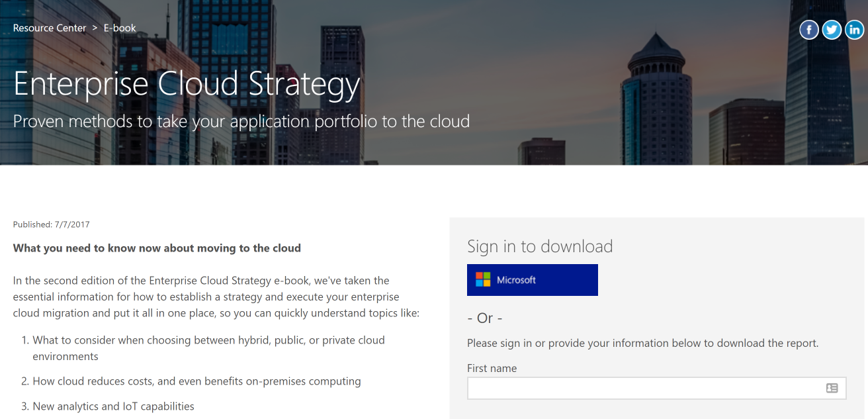The image size is (868, 419).
Task: Select the E-book breadcrumb entry
Action: tap(120, 28)
